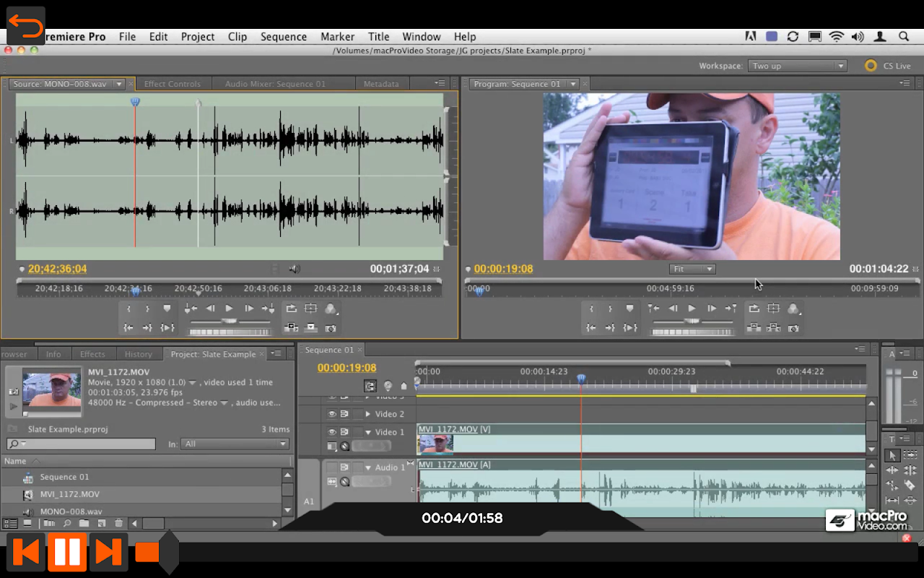This screenshot has height=578, width=924.
Task: Toggle Video 2 track output eye
Action: (x=332, y=414)
